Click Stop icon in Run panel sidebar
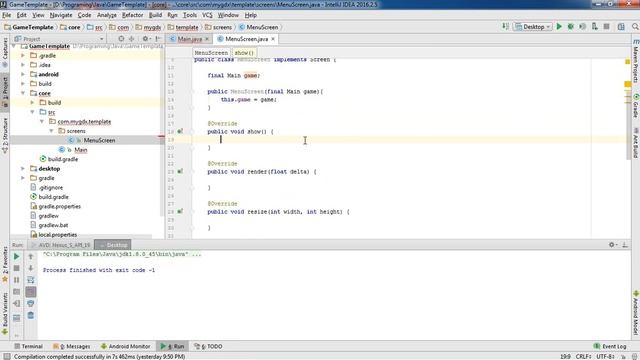 coord(16,268)
